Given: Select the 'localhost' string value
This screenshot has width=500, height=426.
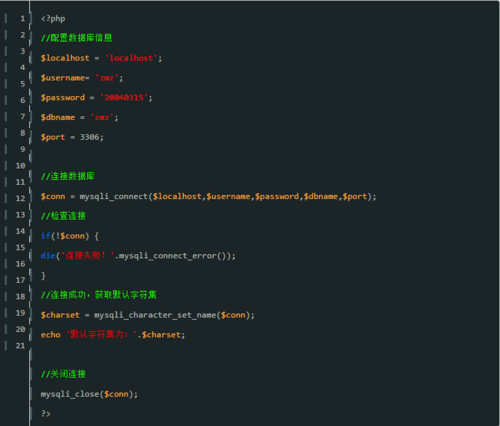Looking at the screenshot, I should tap(131, 58).
